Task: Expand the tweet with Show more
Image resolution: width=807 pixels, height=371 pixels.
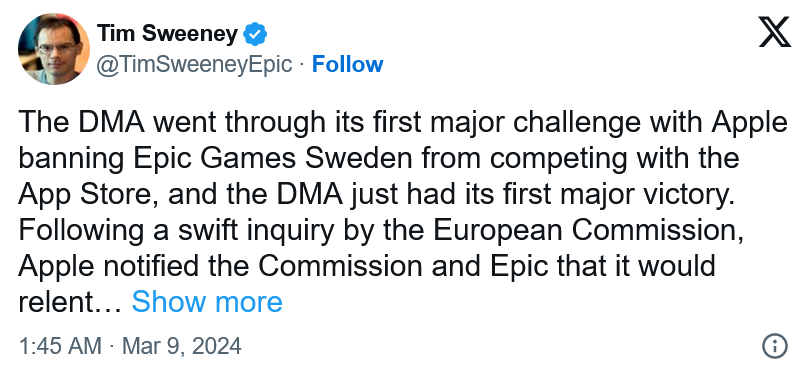Action: tap(207, 302)
